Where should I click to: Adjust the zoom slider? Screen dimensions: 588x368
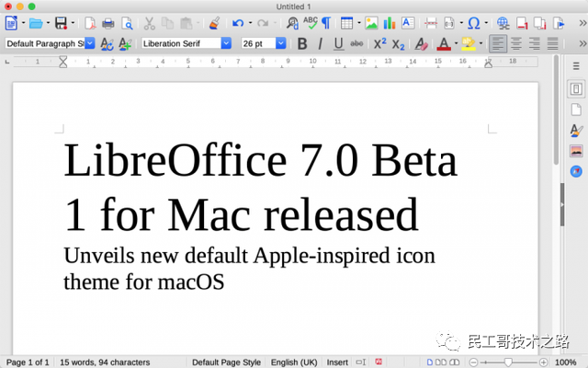[x=508, y=362]
